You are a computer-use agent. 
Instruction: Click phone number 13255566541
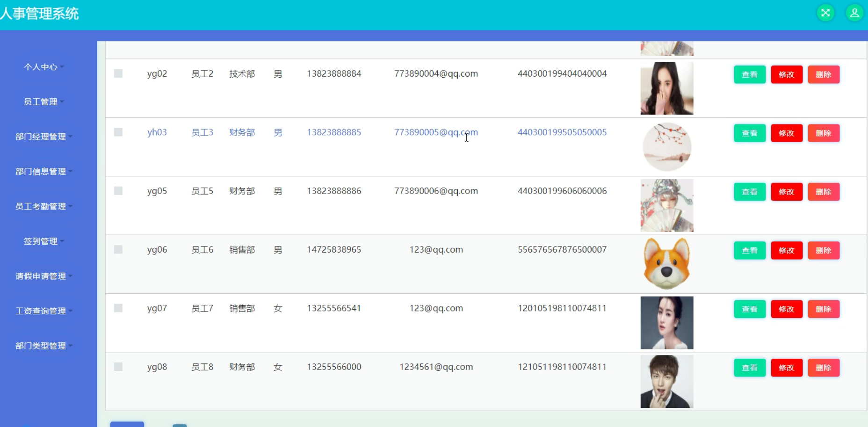tap(334, 308)
